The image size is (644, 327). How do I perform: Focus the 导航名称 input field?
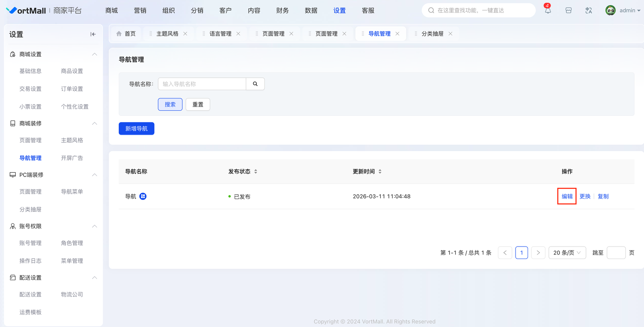[202, 84]
